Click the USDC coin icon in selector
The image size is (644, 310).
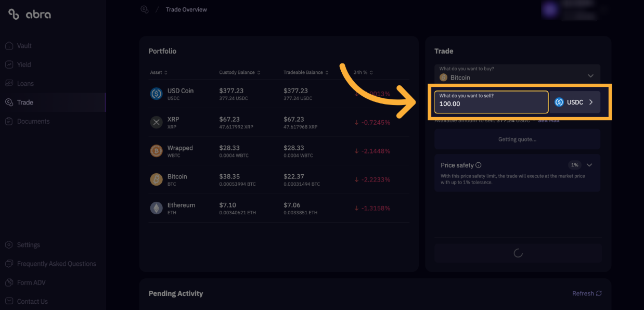(559, 102)
